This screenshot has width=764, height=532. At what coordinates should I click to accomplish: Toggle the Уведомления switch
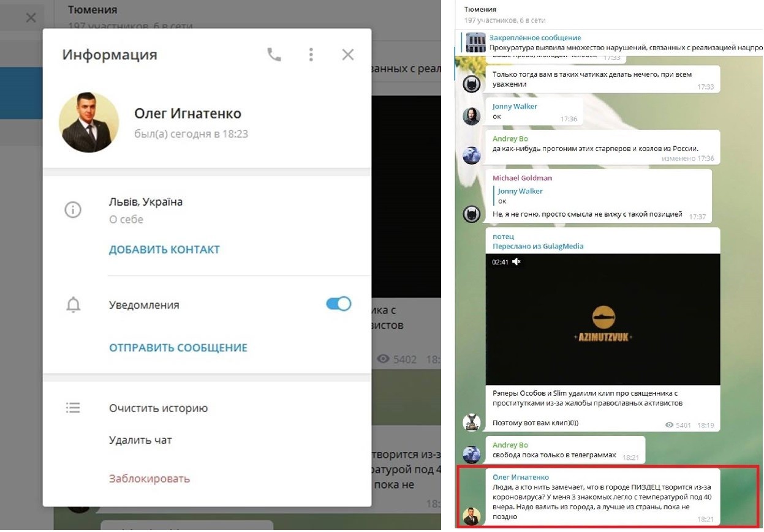click(x=338, y=304)
